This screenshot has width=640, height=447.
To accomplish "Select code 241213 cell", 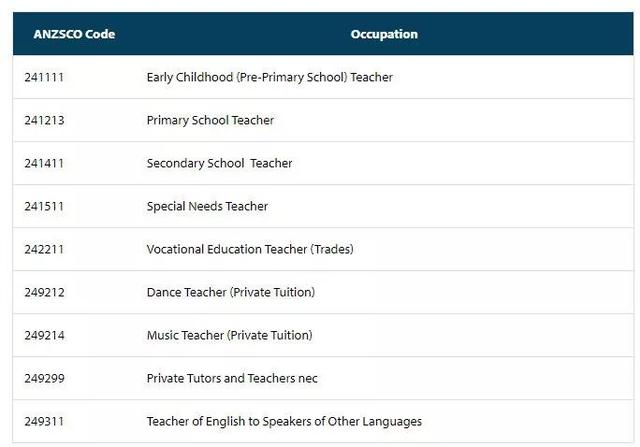I will 44,120.
